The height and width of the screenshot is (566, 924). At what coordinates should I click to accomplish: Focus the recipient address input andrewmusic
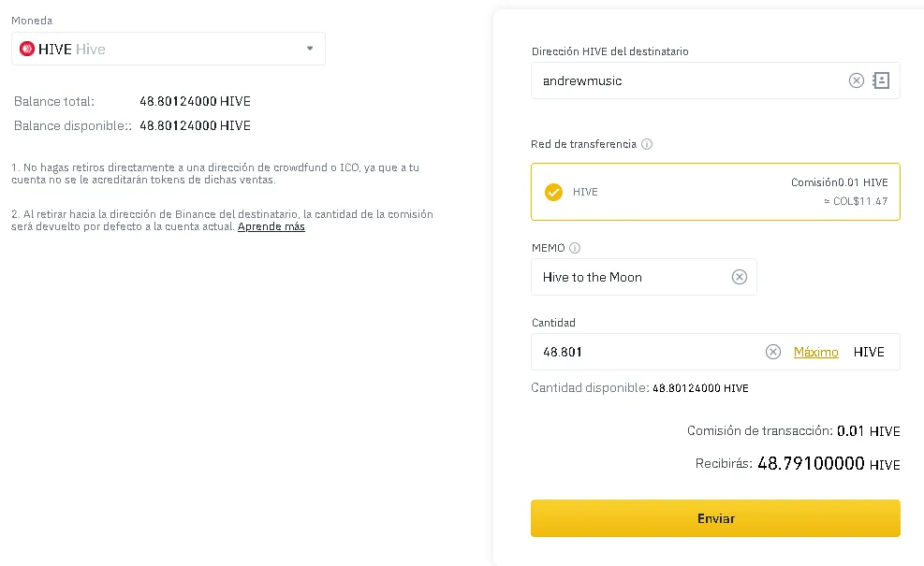coord(688,80)
